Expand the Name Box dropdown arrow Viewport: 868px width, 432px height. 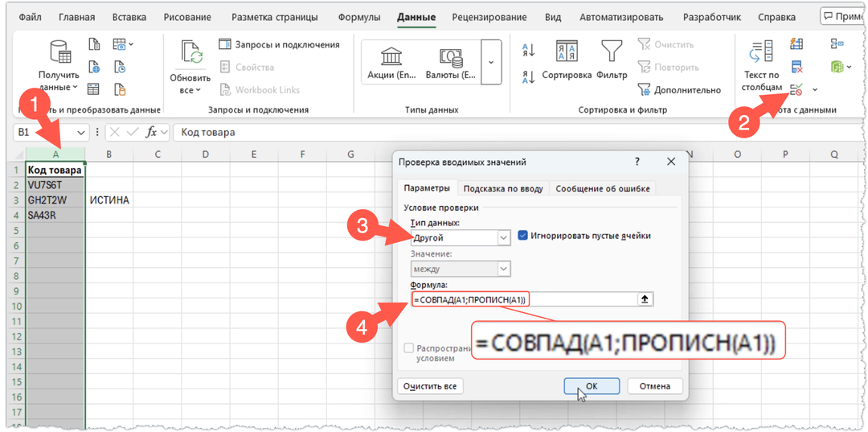click(81, 133)
